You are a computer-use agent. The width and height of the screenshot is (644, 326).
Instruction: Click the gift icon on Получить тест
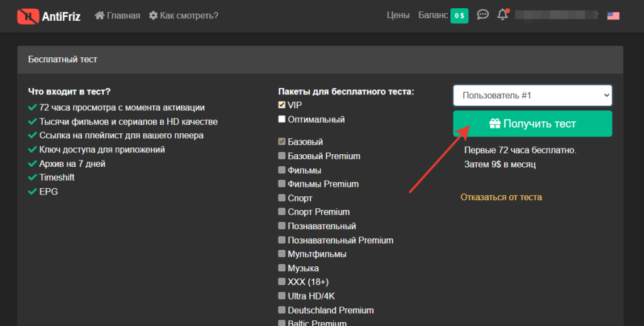click(x=494, y=124)
